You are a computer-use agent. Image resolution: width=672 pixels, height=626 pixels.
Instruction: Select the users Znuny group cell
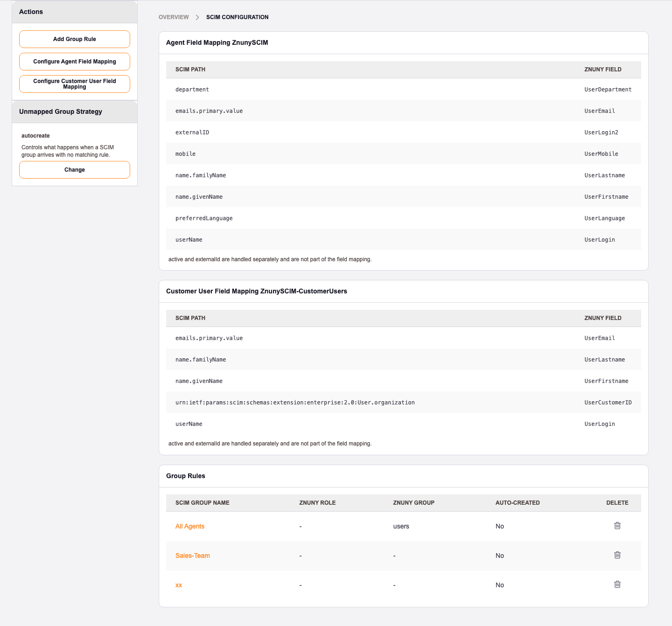401,526
